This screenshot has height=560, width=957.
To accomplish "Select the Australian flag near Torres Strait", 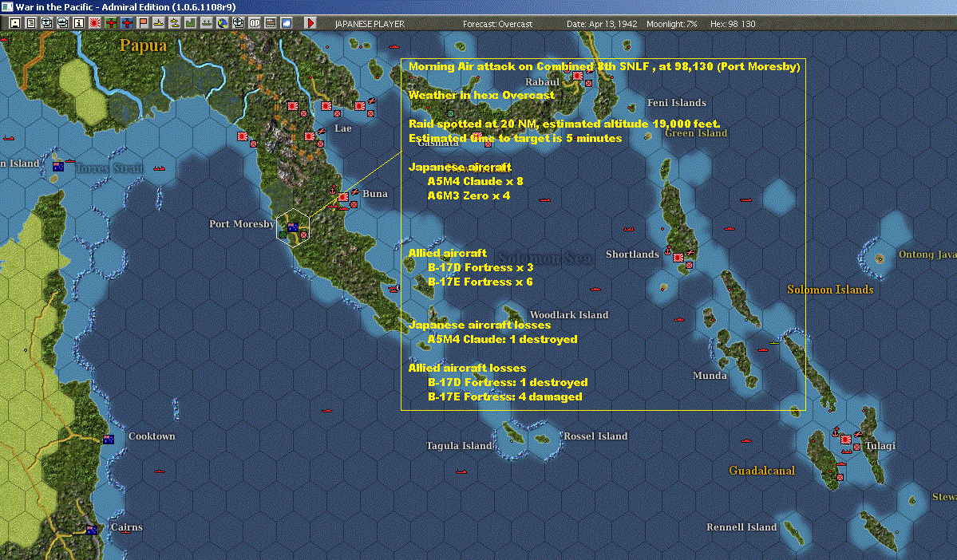I will pos(58,167).
